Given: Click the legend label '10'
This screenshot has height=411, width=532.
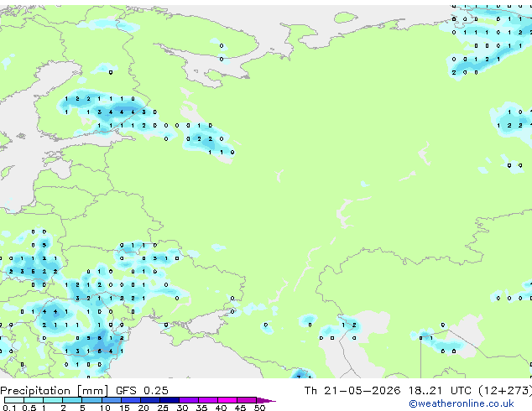Looking at the screenshot, I should pos(105,408).
